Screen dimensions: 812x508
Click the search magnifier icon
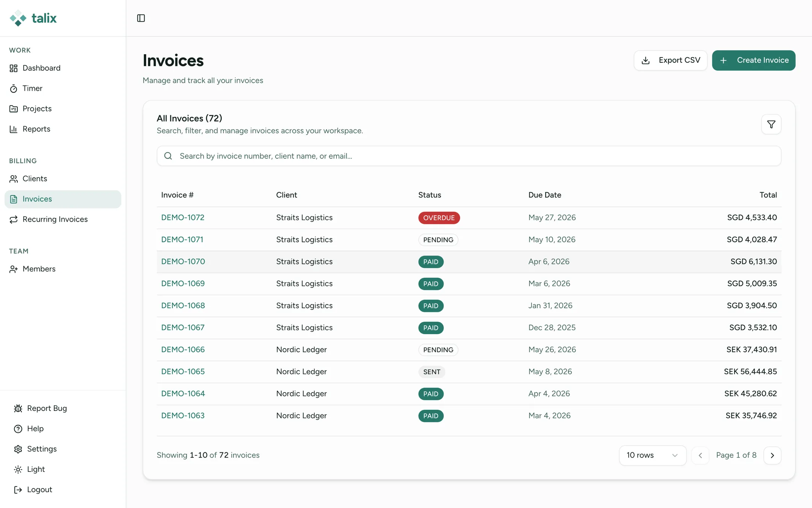[x=168, y=156]
